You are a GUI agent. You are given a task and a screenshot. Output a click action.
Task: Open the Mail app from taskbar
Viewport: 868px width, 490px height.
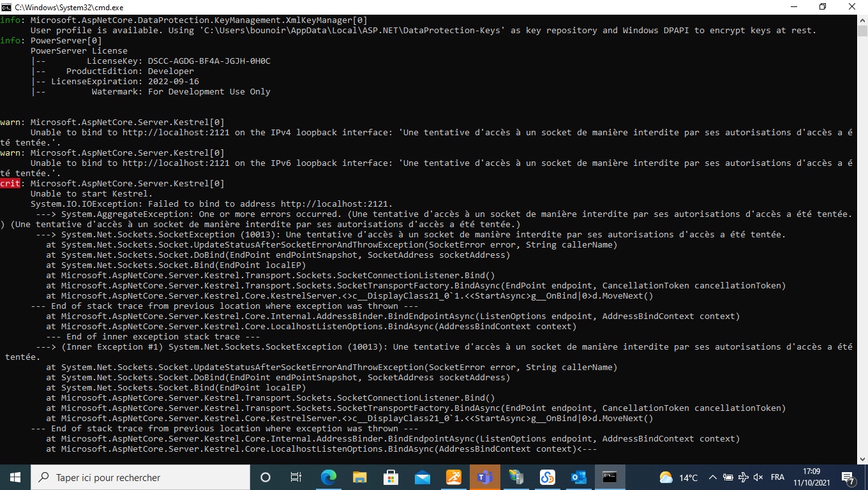pyautogui.click(x=422, y=477)
